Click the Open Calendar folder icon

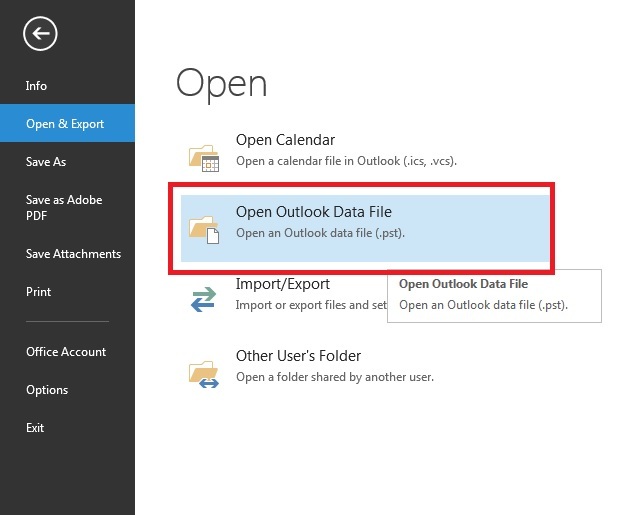point(204,158)
